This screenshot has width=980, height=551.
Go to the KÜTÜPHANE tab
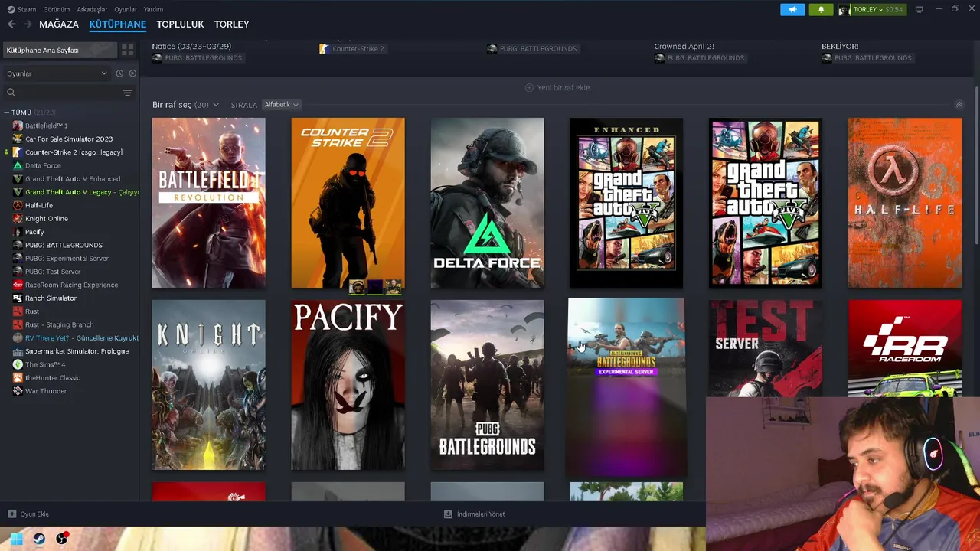point(117,24)
